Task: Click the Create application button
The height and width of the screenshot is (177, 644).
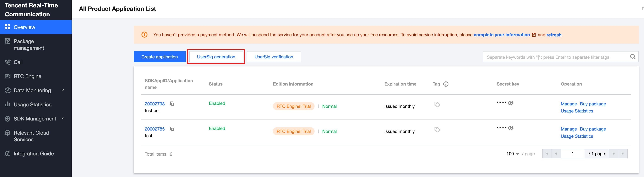Action: coord(160,57)
